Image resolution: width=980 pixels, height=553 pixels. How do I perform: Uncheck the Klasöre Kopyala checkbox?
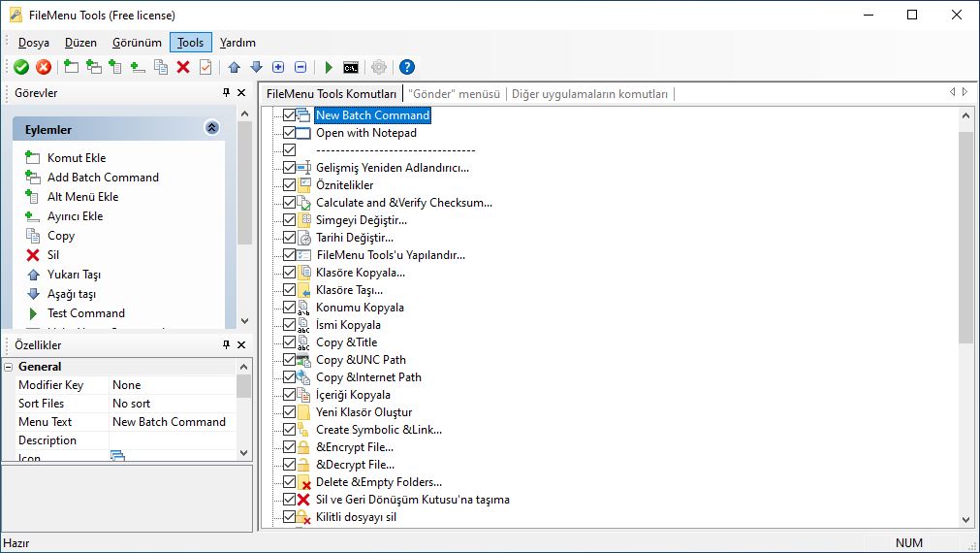(289, 272)
